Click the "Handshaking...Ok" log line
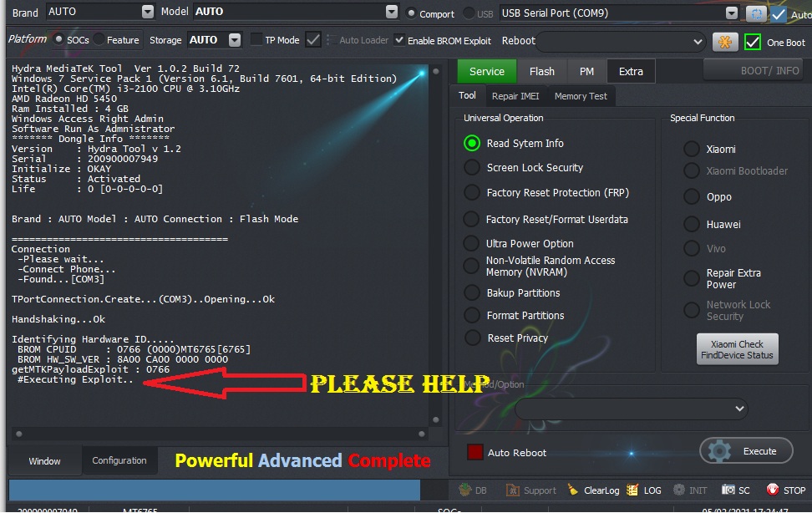812x513 pixels. (58, 319)
